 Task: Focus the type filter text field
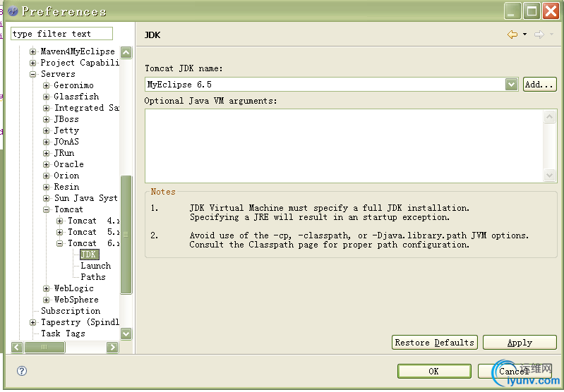61,34
